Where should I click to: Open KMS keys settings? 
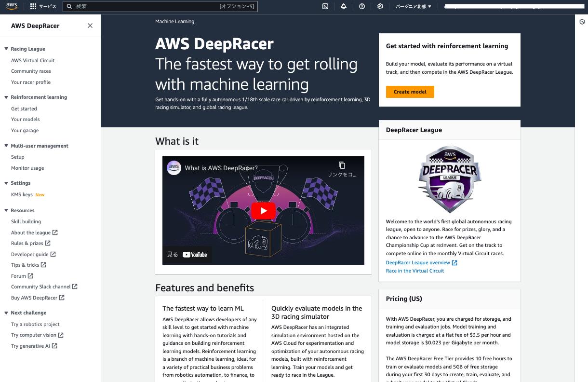22,194
